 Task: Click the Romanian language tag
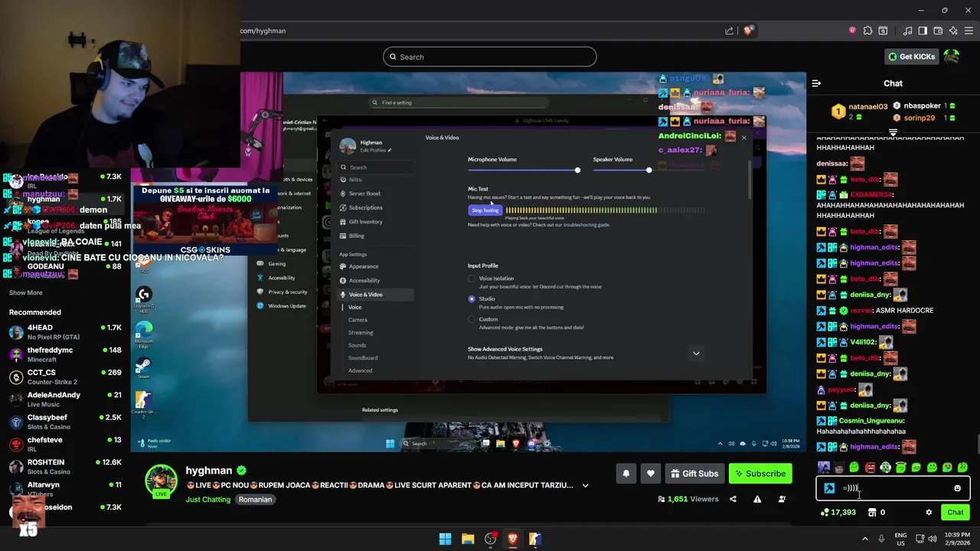[x=255, y=500]
